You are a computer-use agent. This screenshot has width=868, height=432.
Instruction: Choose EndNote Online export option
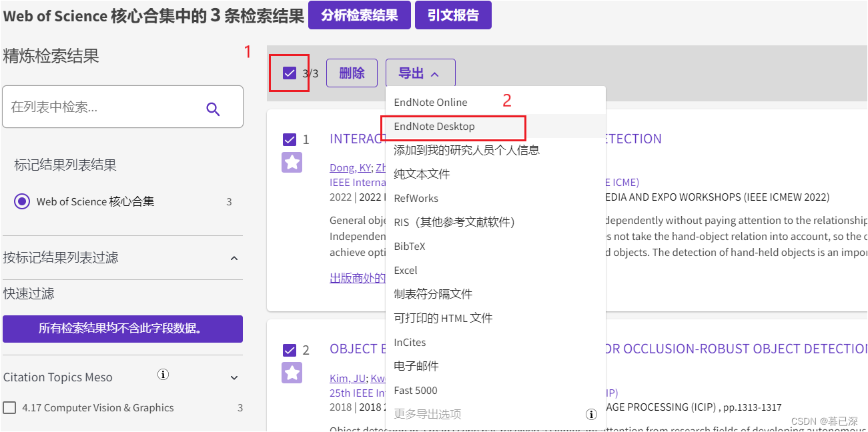pos(496,102)
